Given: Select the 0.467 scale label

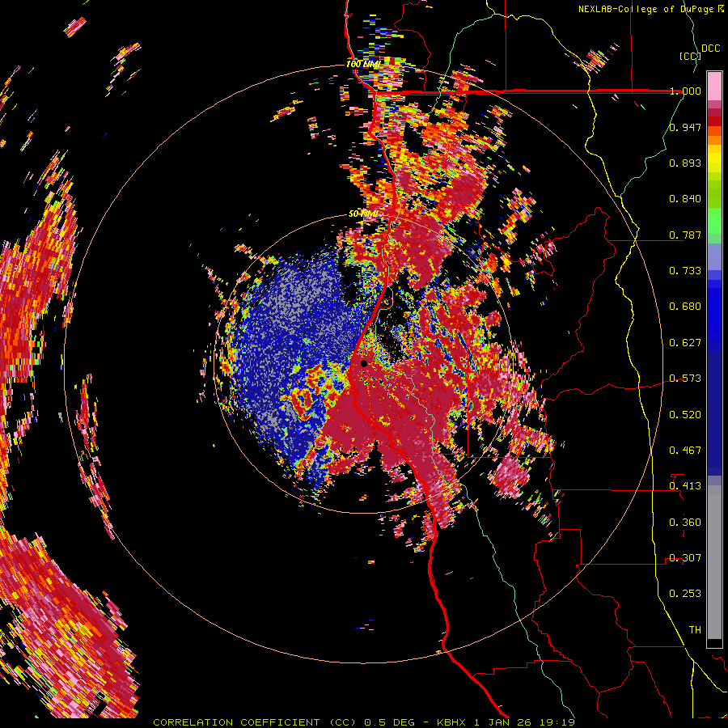Looking at the screenshot, I should 685,451.
